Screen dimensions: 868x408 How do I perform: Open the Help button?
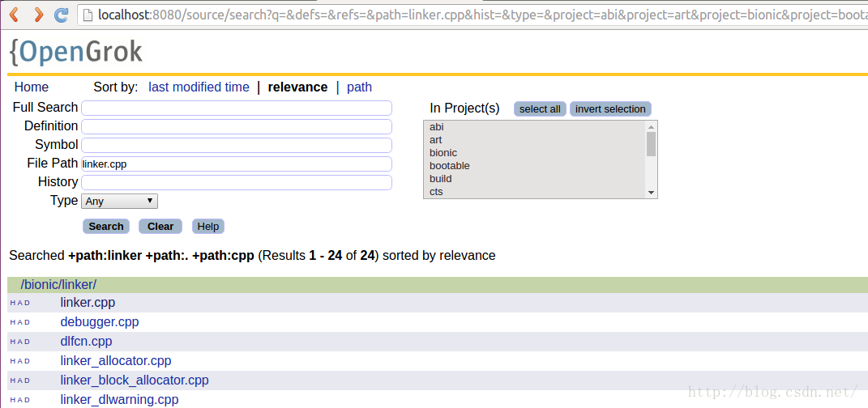coord(208,226)
